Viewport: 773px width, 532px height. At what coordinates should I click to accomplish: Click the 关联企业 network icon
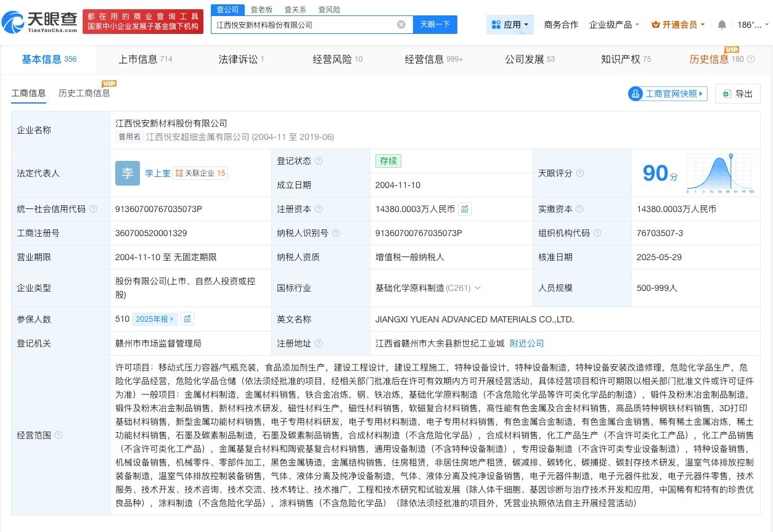pos(179,173)
